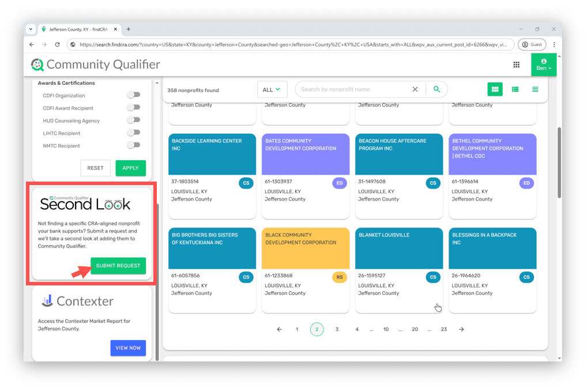Click the filter sidebar scroll-up arrow

[157, 83]
